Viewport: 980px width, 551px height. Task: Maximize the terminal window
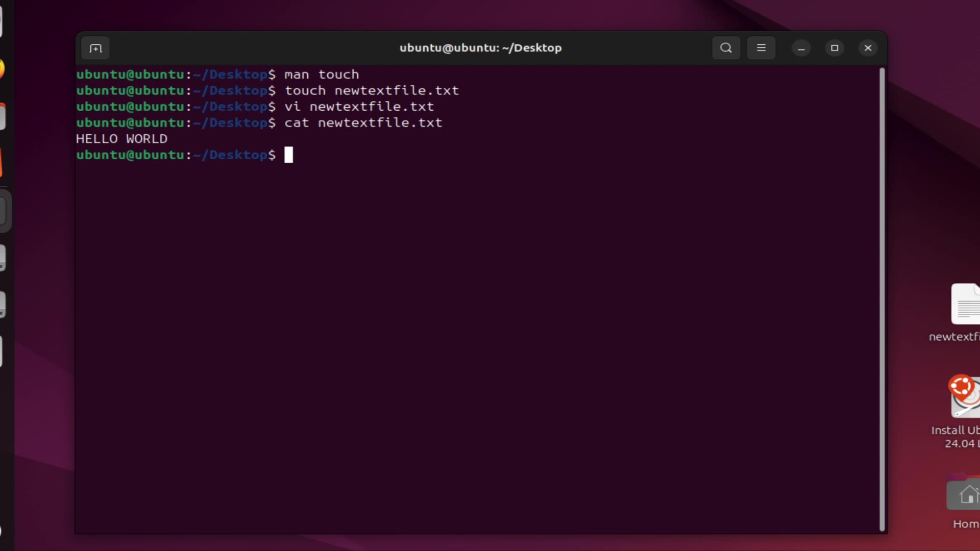[x=835, y=48]
